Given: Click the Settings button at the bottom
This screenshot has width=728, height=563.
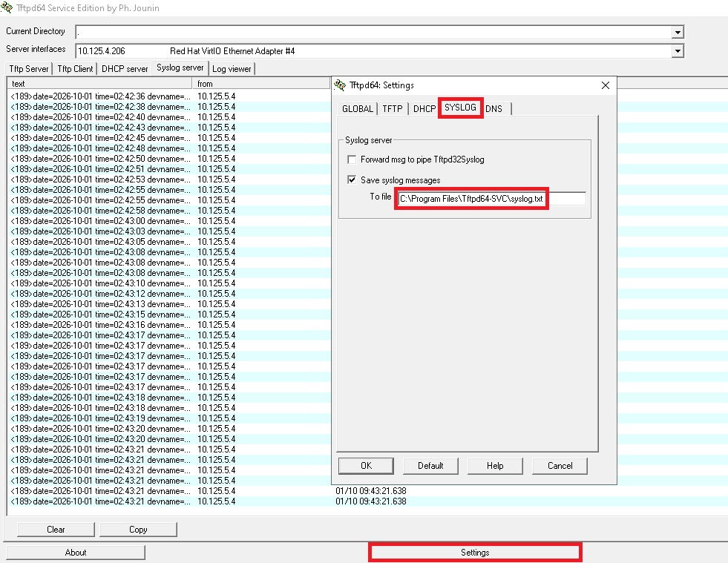Looking at the screenshot, I should tap(475, 553).
